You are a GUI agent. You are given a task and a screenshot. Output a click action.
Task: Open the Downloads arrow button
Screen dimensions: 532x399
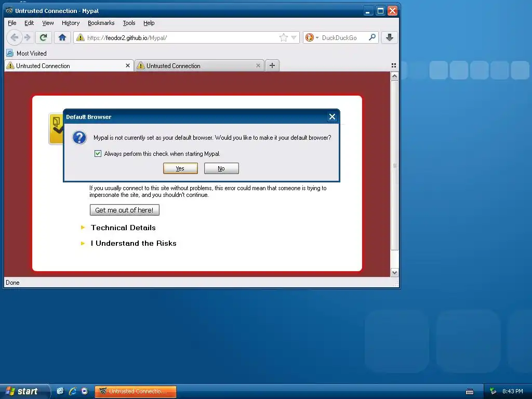[x=390, y=37]
